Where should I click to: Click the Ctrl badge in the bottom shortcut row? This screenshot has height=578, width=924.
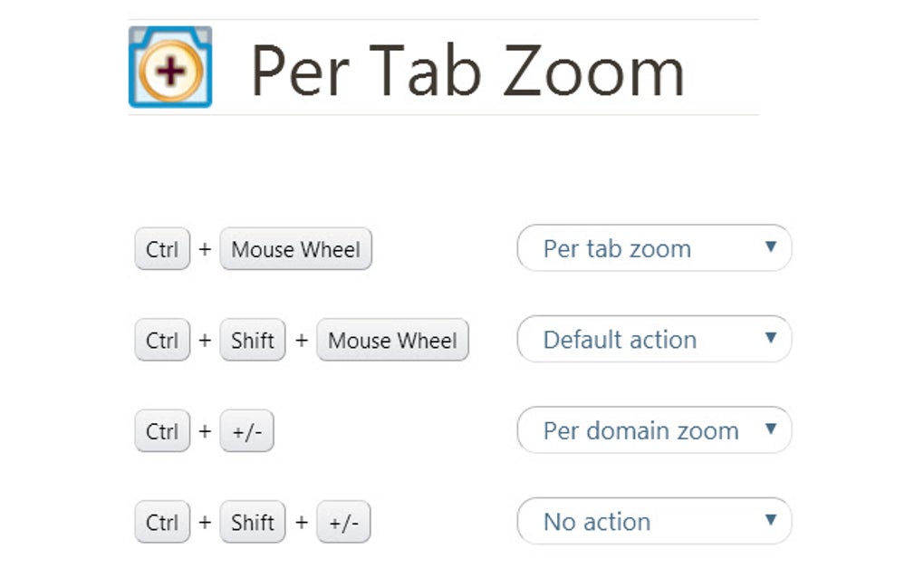pos(161,522)
